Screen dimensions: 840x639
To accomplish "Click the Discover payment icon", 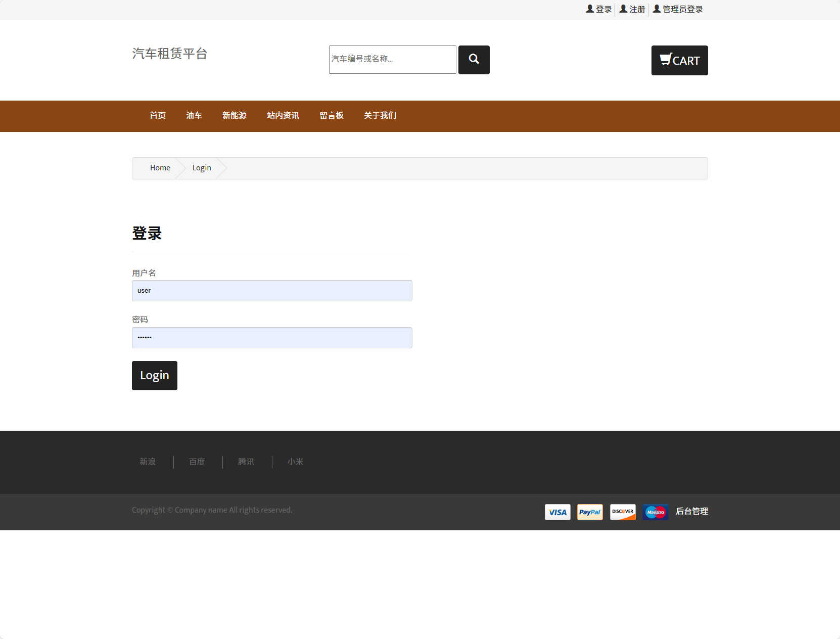I will tap(623, 512).
